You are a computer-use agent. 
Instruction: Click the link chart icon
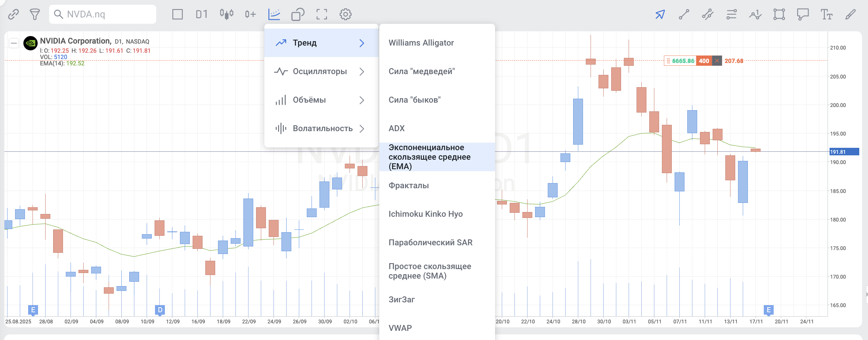(x=13, y=15)
